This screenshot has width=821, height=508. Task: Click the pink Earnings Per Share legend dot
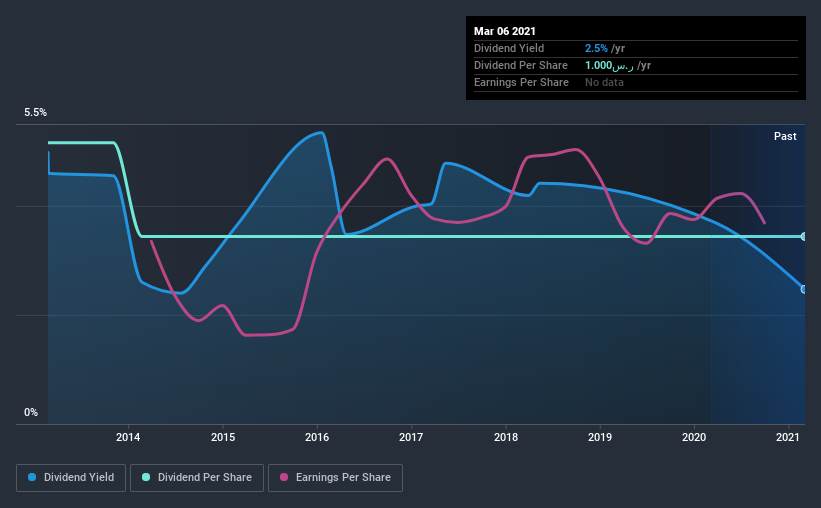(x=284, y=477)
